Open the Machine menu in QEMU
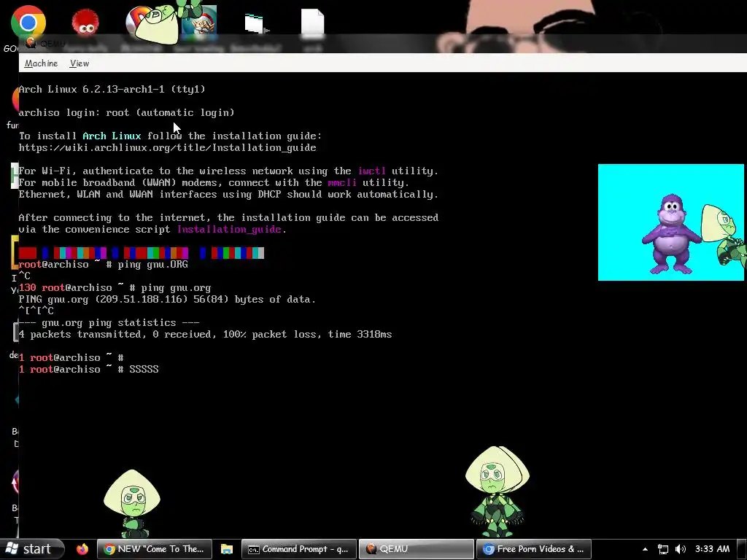The image size is (747, 560). pyautogui.click(x=41, y=63)
